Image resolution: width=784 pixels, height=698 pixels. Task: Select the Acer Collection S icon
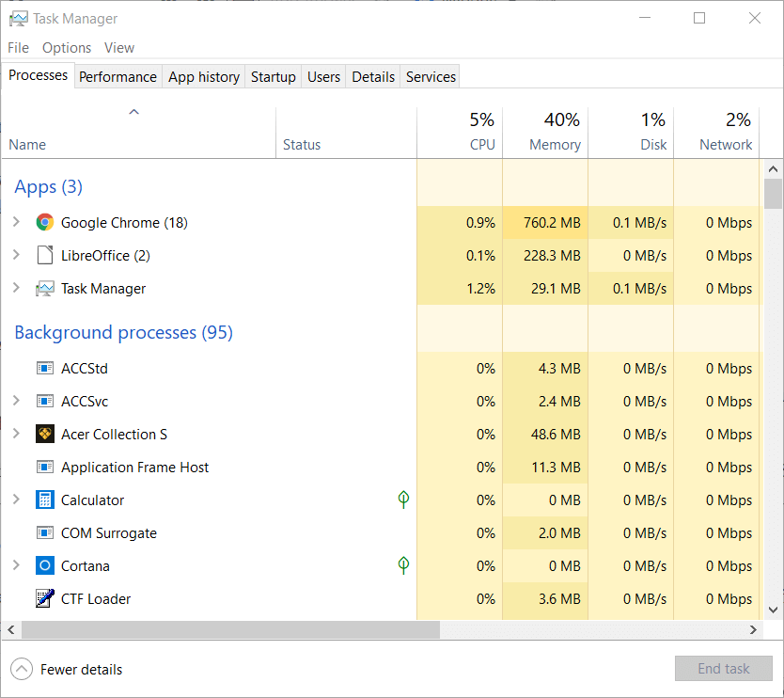(x=44, y=434)
